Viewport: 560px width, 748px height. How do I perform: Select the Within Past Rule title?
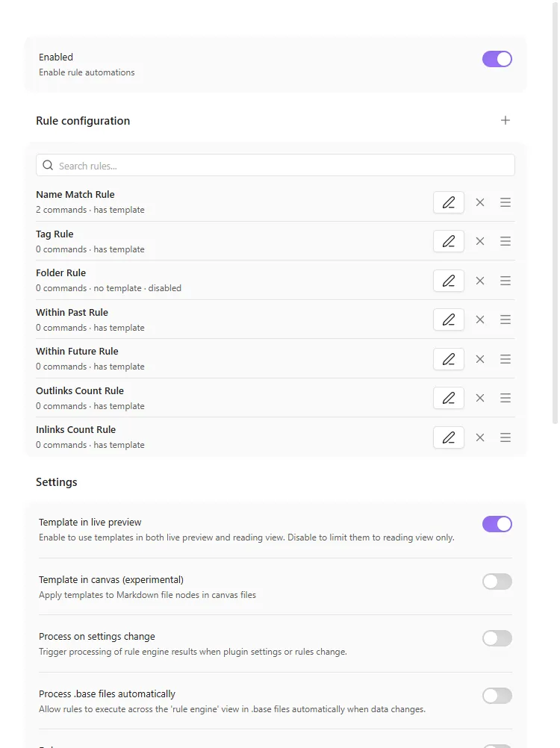(72, 313)
